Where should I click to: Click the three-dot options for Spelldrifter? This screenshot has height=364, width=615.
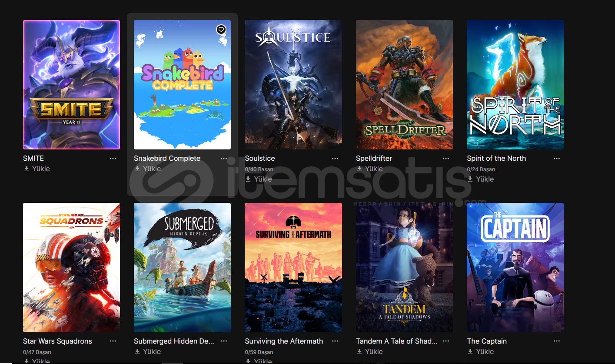click(x=446, y=159)
